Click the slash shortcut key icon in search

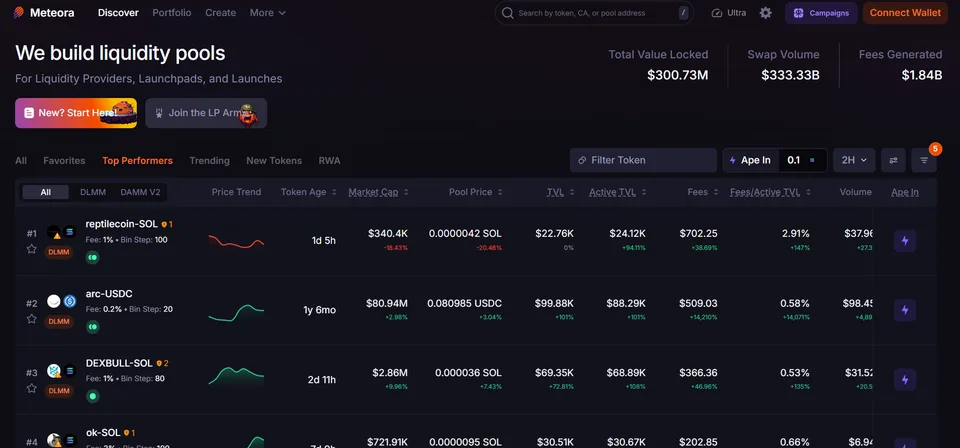point(683,13)
